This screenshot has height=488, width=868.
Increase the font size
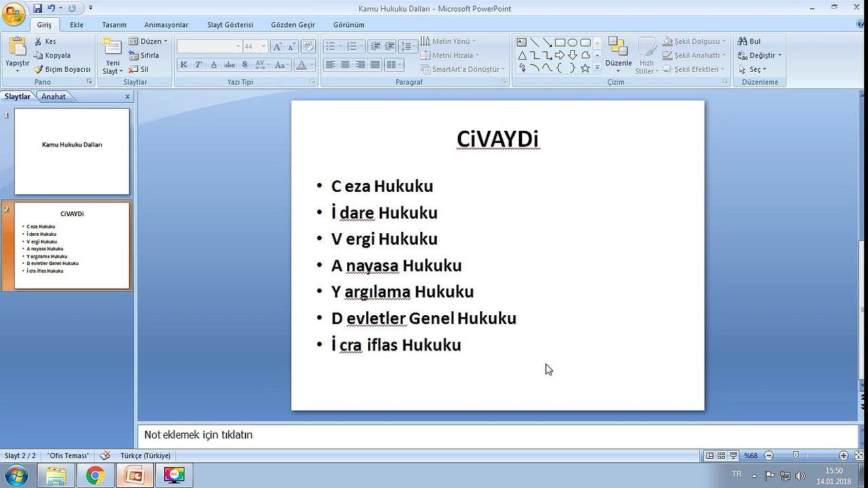click(277, 47)
